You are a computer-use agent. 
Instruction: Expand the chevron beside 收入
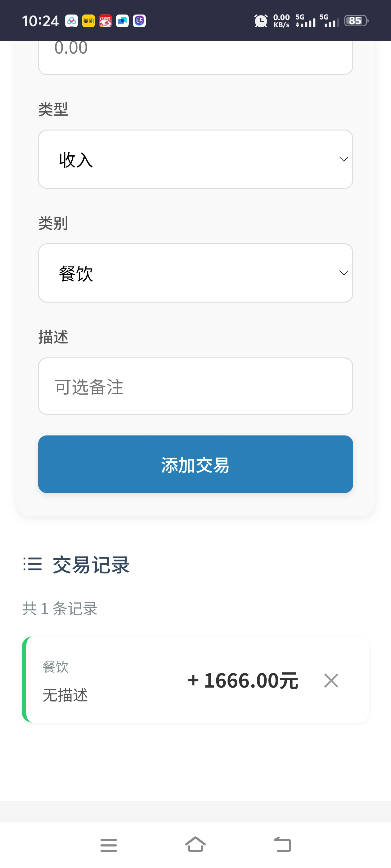click(344, 159)
